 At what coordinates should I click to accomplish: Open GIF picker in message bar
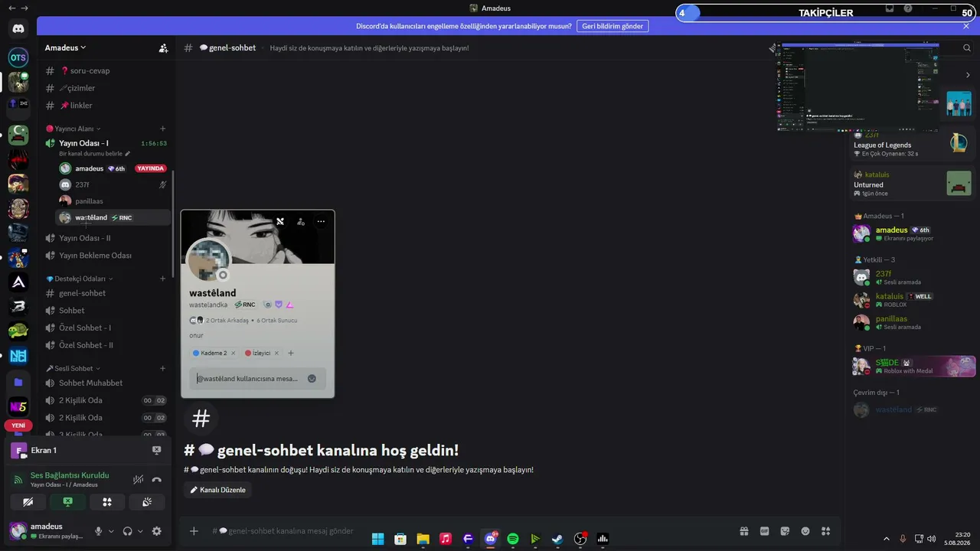764,531
